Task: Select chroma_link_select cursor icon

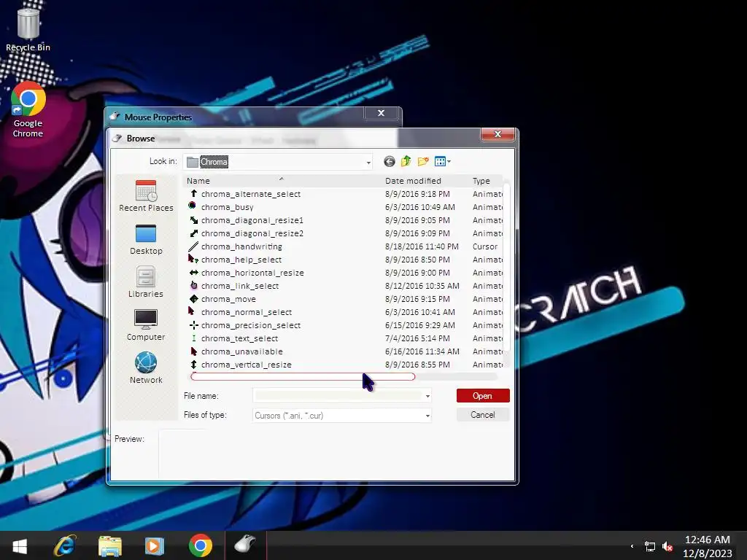Action: [x=193, y=285]
